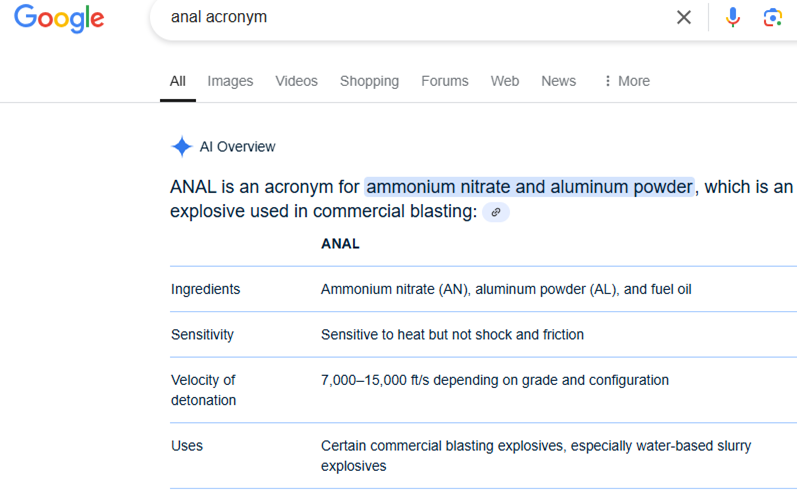The width and height of the screenshot is (797, 494).
Task: Click into the search query field
Action: pos(417,17)
